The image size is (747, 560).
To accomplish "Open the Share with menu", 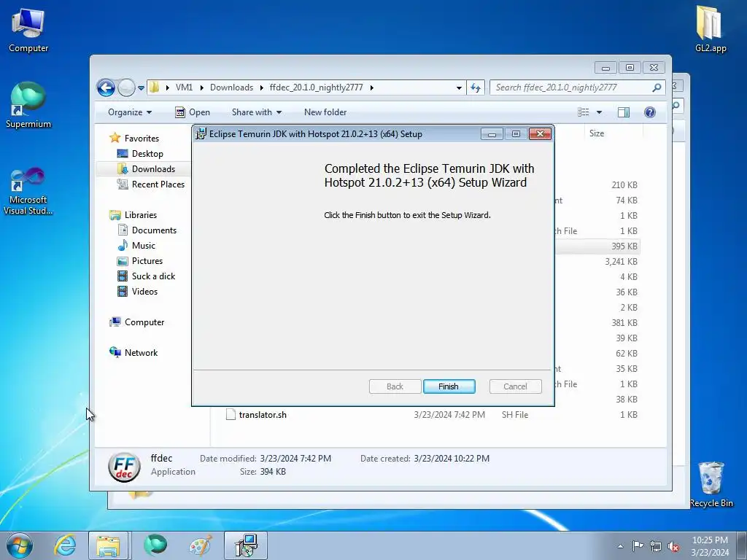I will [257, 112].
